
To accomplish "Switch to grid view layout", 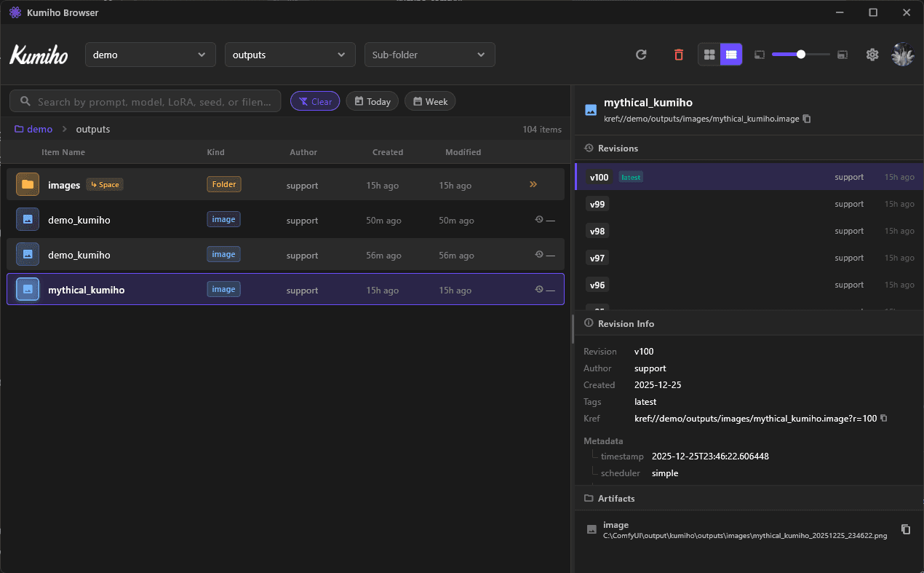I will 709,54.
